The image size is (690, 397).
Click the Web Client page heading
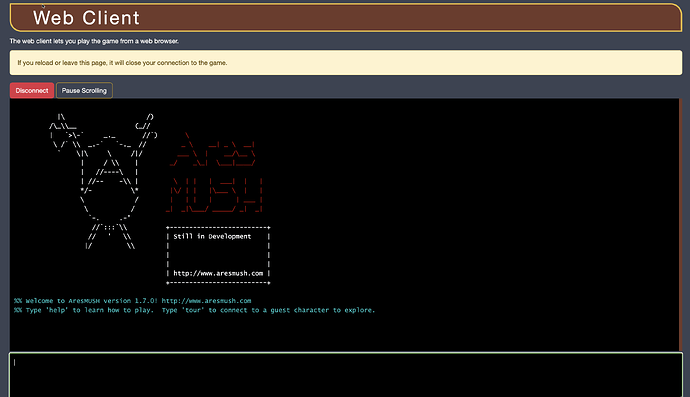click(86, 18)
